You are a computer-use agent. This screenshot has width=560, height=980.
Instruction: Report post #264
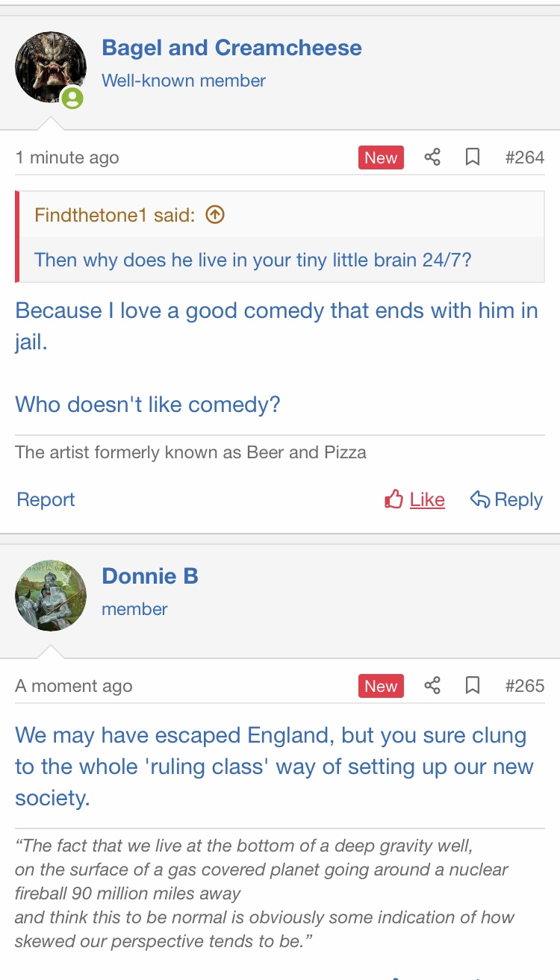tap(46, 499)
